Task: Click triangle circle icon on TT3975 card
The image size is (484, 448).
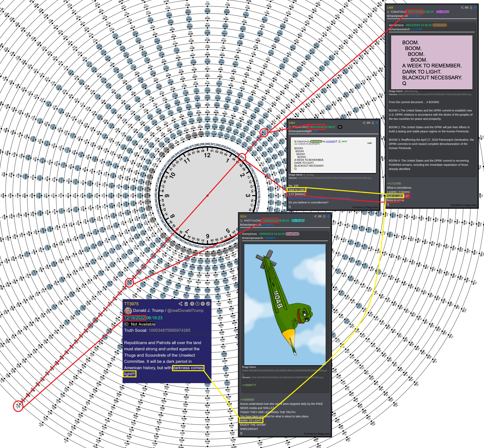Action: [x=203, y=304]
